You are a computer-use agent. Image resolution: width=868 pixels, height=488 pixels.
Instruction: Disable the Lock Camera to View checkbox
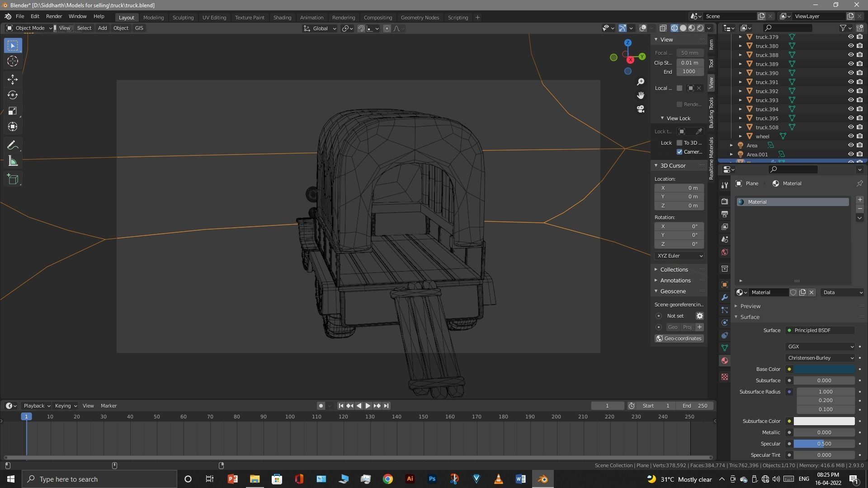[x=679, y=152]
